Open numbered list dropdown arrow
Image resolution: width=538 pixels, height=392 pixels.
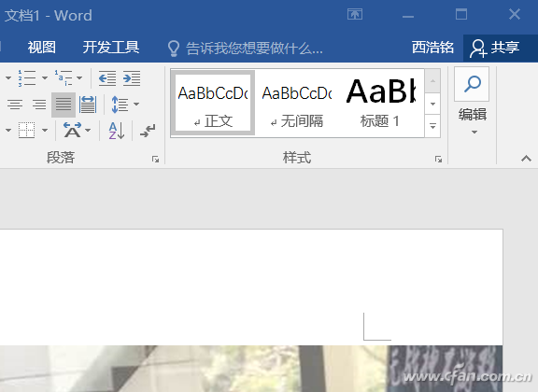[45, 77]
